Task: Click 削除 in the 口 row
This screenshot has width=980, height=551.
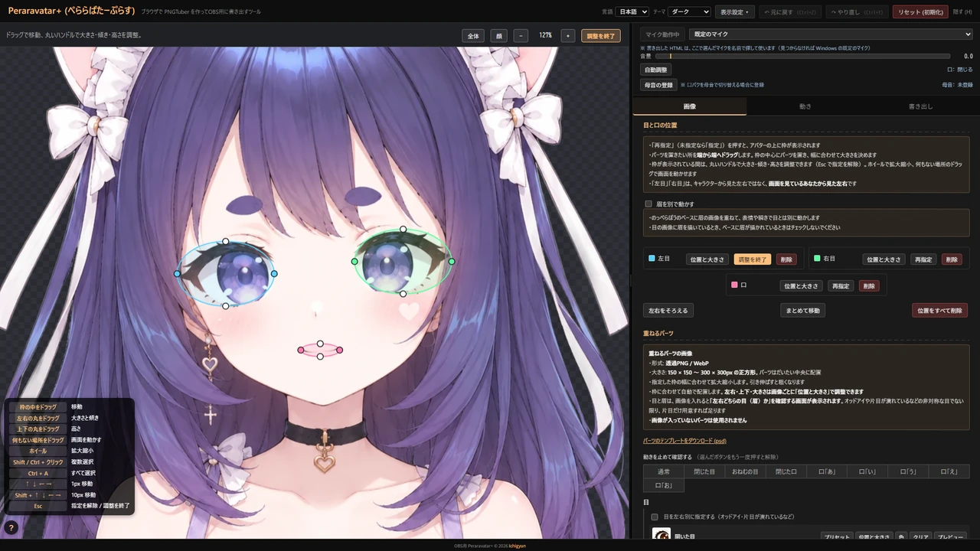Action: pyautogui.click(x=868, y=285)
